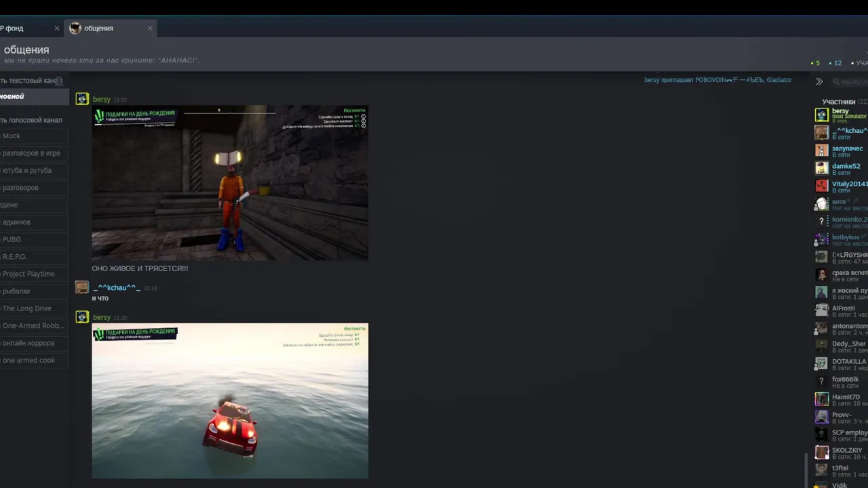Screen dimensions: 868x488
Task: Join the 'Muck' voice channel
Action: point(34,136)
